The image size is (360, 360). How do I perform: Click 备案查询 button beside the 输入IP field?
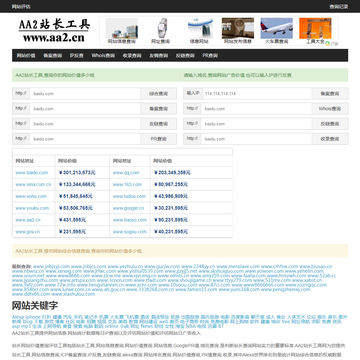click(330, 94)
